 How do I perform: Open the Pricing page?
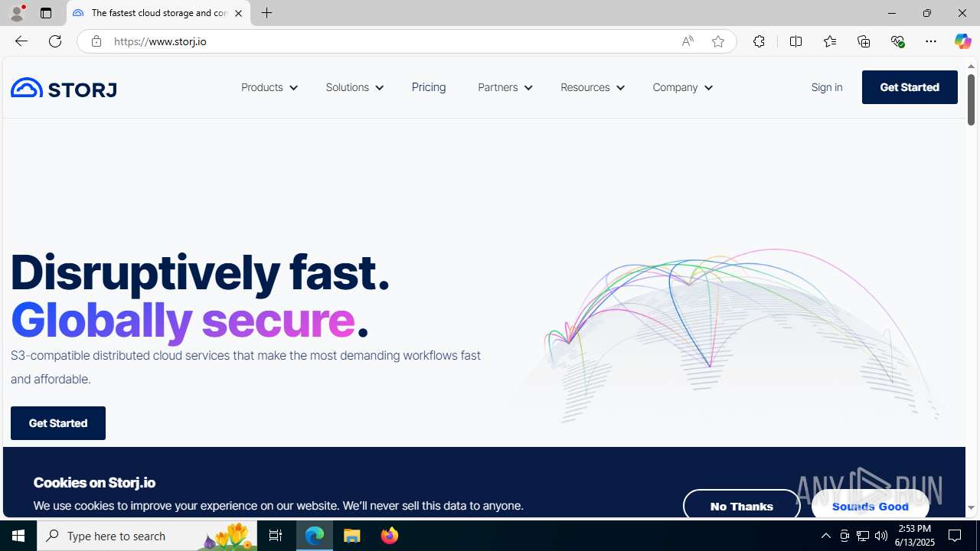[x=429, y=87]
